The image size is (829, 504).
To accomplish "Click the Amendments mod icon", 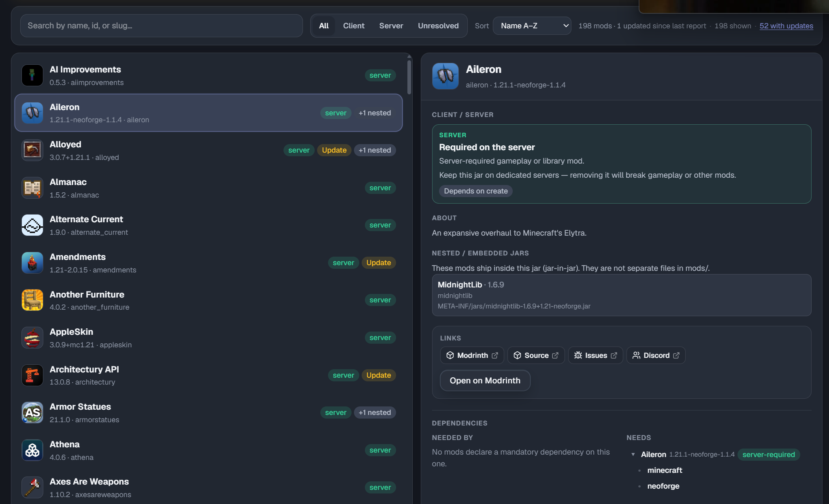I will pyautogui.click(x=32, y=263).
